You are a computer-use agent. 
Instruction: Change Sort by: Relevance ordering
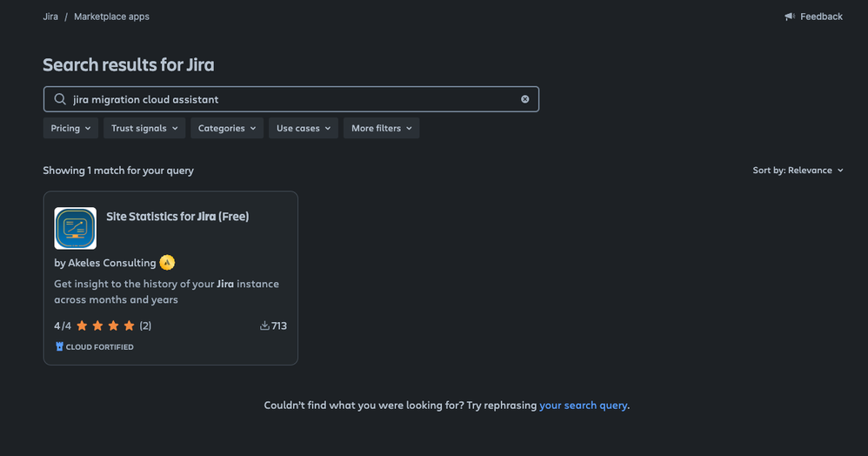(x=798, y=170)
